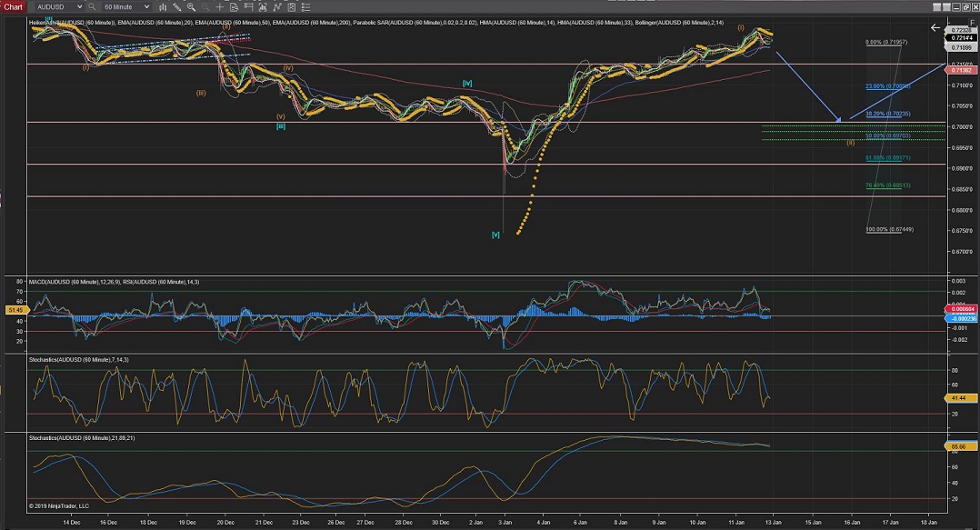Screen dimensions: 980x530
Task: Click the zoom in magnifier icon
Action: [191, 7]
